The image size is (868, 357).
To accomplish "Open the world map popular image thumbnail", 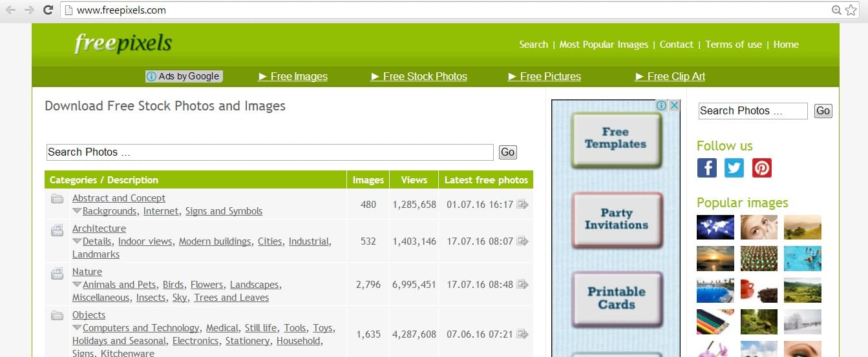I will (715, 227).
